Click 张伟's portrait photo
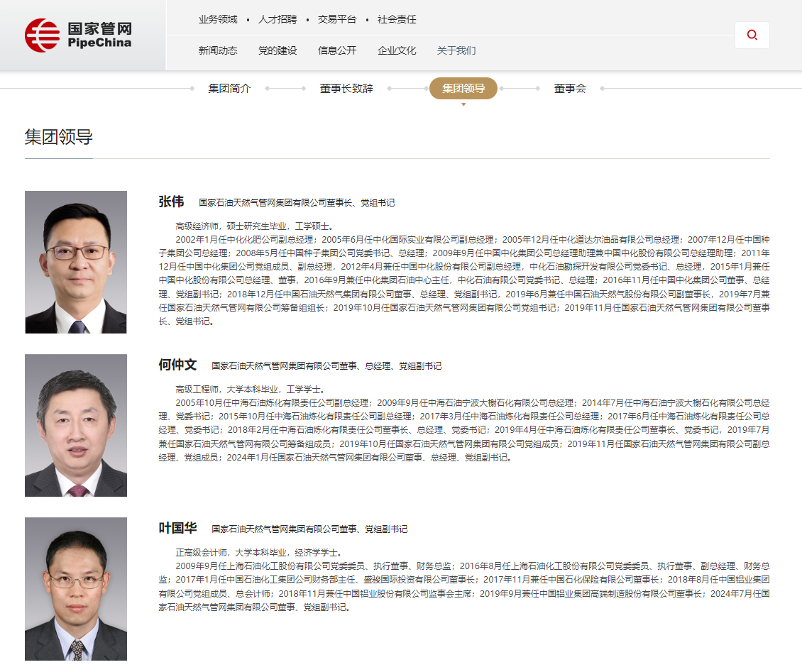Image resolution: width=802 pixels, height=672 pixels. 76,262
